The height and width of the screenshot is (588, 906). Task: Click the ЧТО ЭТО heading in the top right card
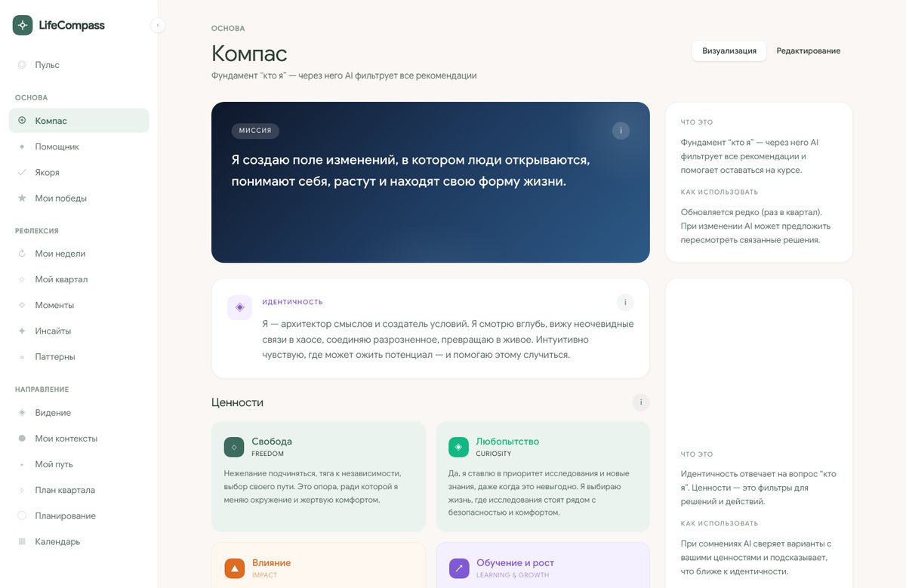point(697,122)
